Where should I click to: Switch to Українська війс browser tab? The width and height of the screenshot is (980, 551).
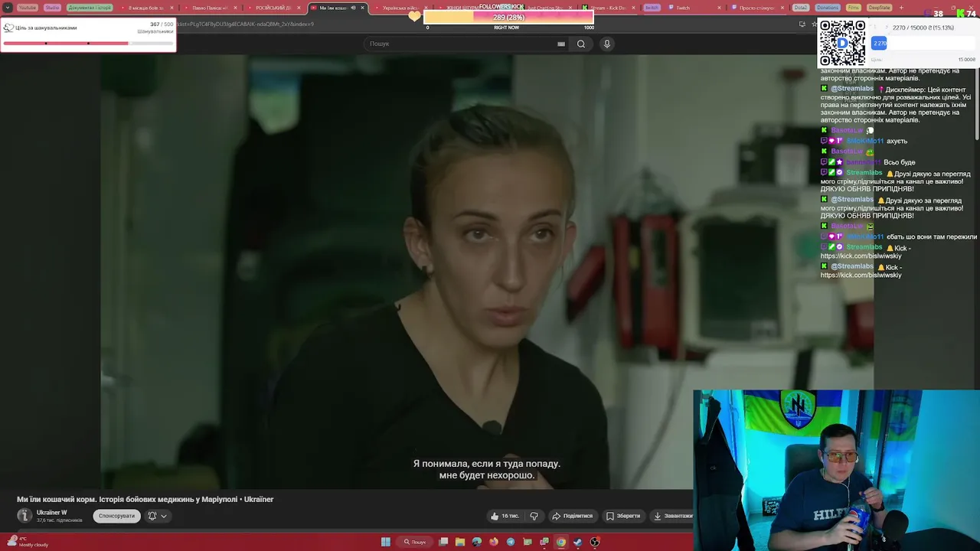(x=398, y=8)
